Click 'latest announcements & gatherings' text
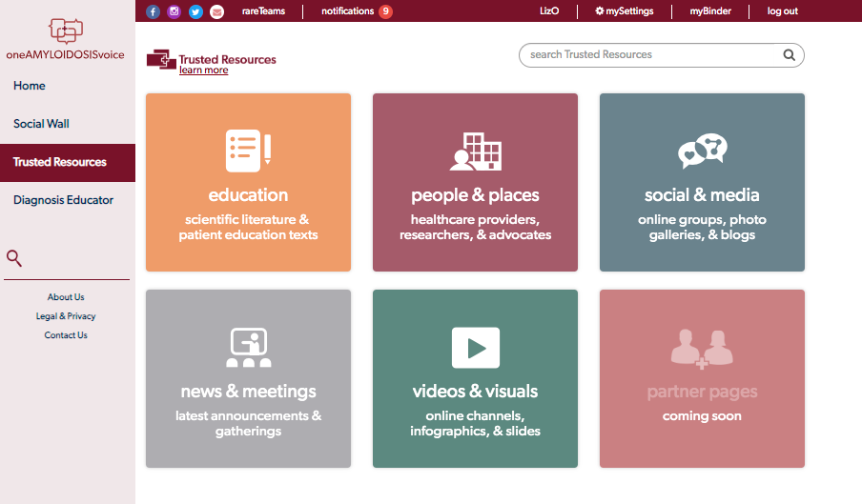The image size is (862, 504). pyautogui.click(x=249, y=423)
